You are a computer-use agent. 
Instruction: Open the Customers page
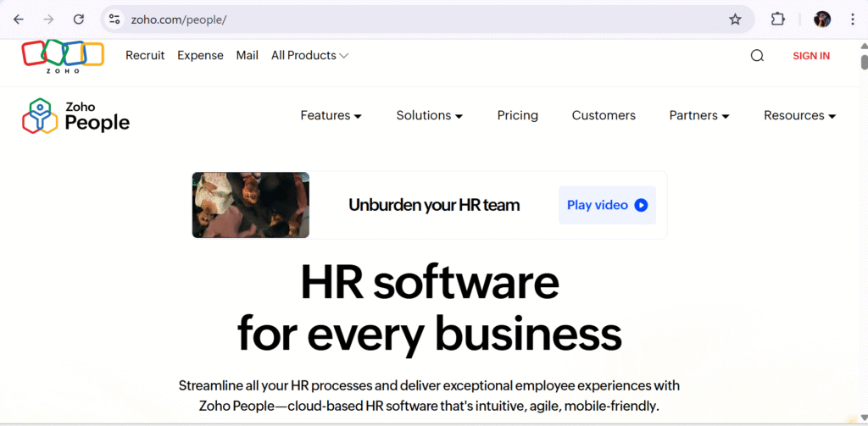pyautogui.click(x=604, y=115)
